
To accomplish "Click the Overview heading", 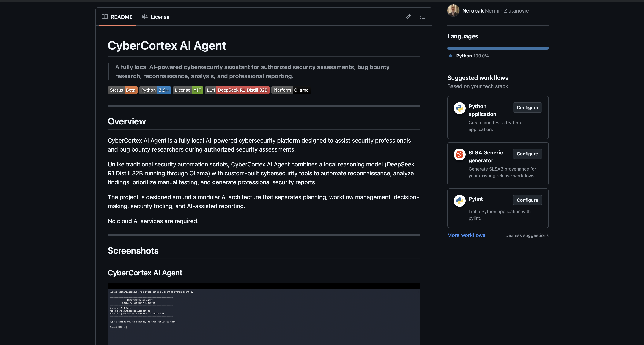I will (x=127, y=121).
